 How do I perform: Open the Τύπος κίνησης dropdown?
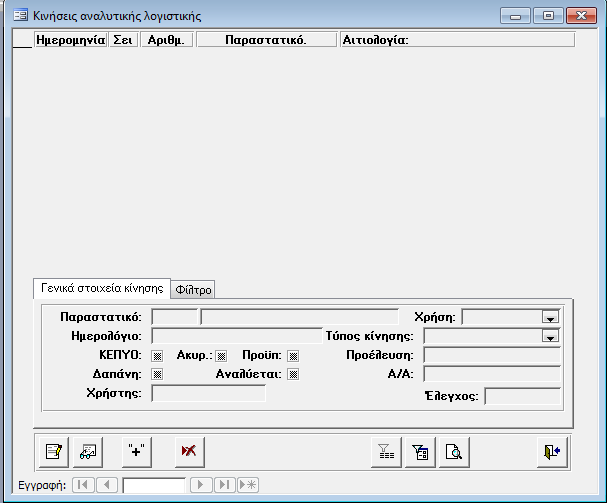point(549,336)
